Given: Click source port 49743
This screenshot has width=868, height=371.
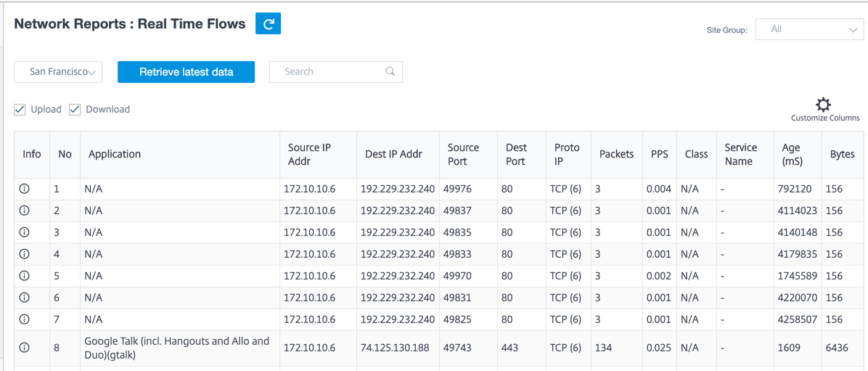Looking at the screenshot, I should 458,348.
